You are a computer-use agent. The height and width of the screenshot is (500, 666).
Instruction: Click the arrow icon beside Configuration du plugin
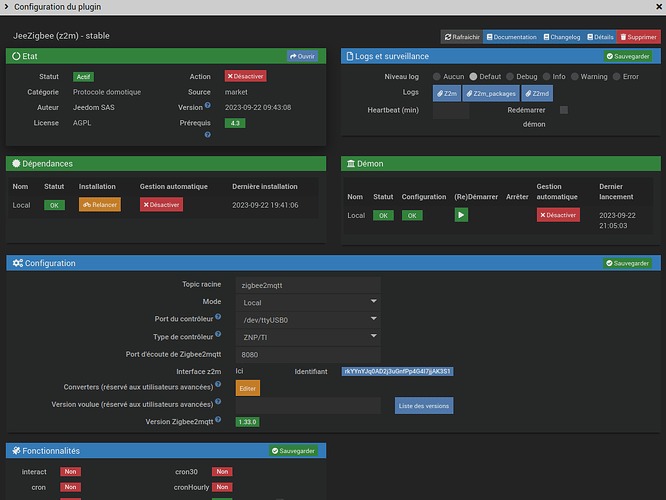[6, 6]
